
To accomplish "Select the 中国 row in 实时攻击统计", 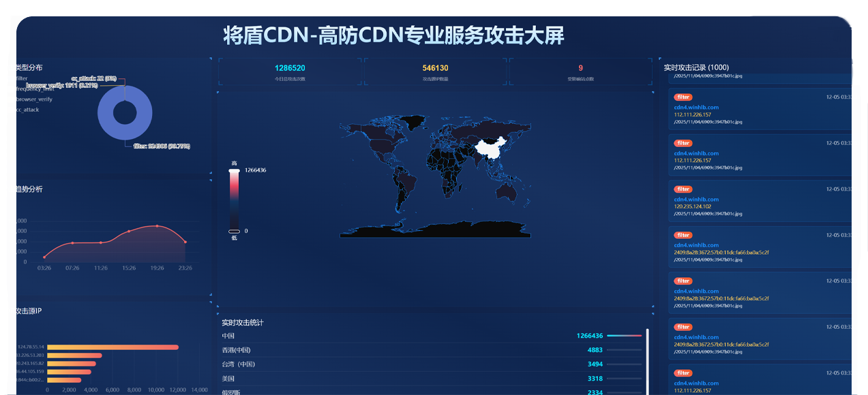I will tap(431, 336).
